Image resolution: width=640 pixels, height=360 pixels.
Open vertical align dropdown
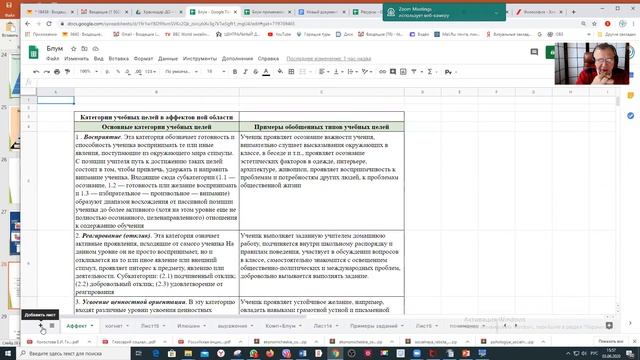[x=338, y=72]
